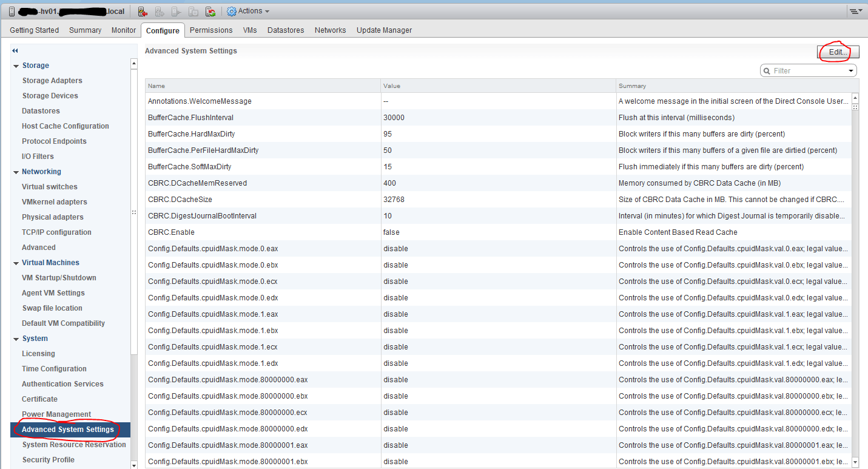Screen dimensions: 868x469
Task: Open the Monitor tab
Action: click(124, 30)
